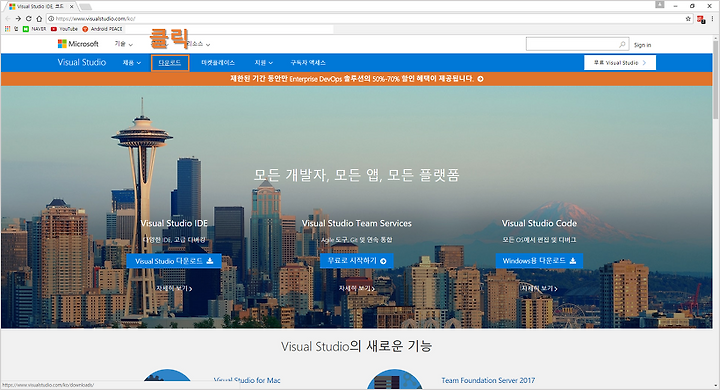Expand the 기술 dropdown menu

(x=124, y=44)
